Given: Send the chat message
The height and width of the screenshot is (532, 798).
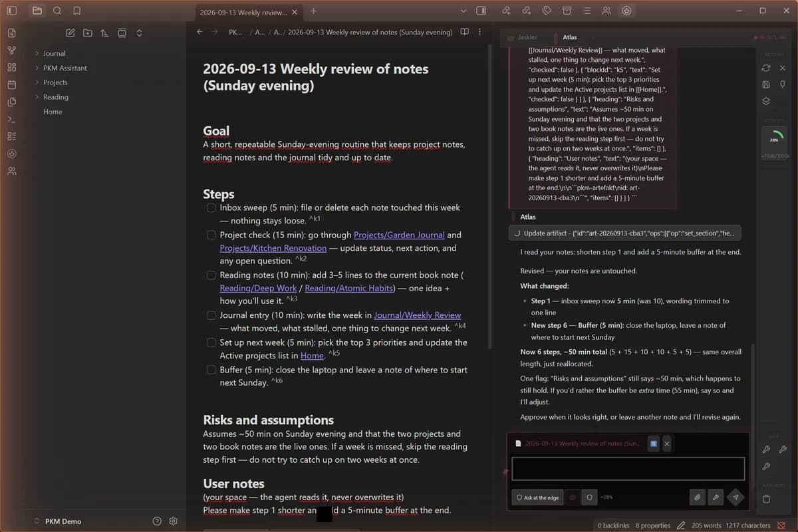Looking at the screenshot, I should 735,497.
